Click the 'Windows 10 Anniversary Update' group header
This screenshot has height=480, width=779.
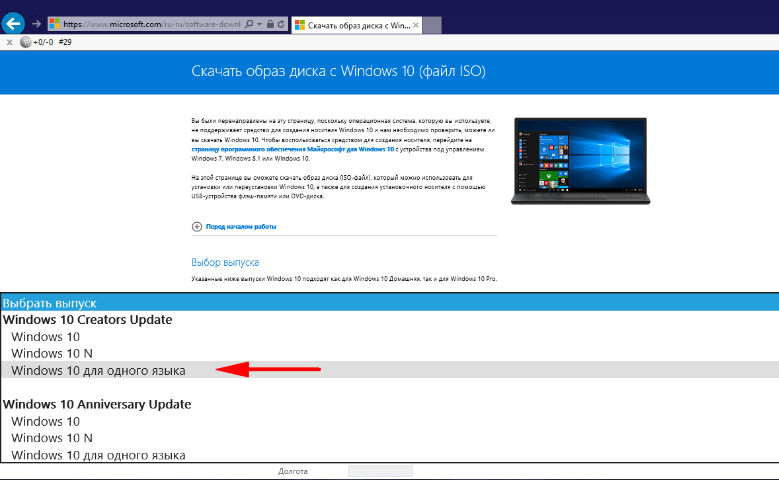coord(97,404)
